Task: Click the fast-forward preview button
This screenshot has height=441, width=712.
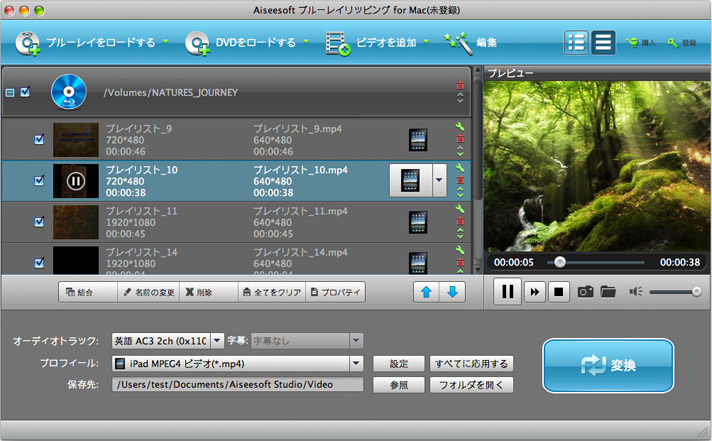Action: (535, 292)
